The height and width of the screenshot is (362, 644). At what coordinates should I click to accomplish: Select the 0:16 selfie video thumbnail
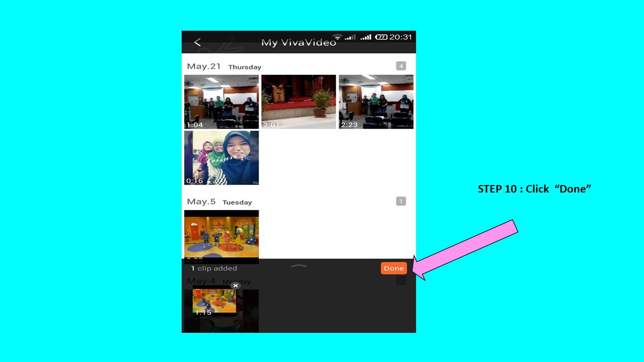(x=221, y=158)
